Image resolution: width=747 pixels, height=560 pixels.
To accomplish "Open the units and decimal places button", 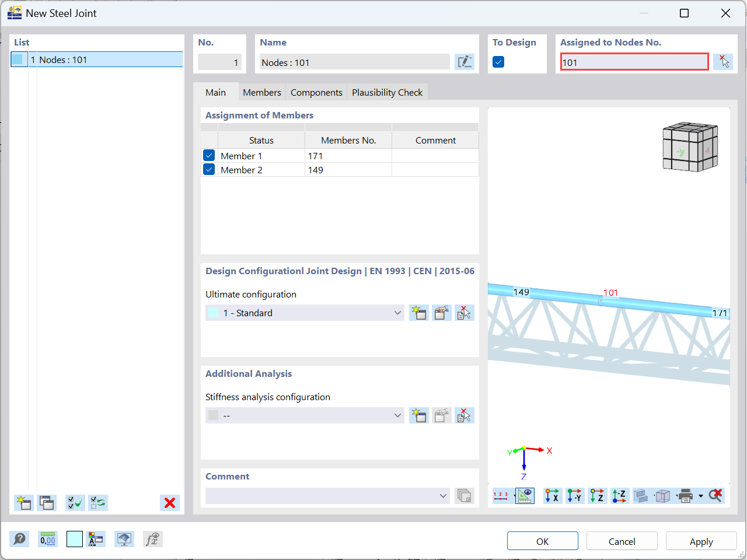I will 48,539.
